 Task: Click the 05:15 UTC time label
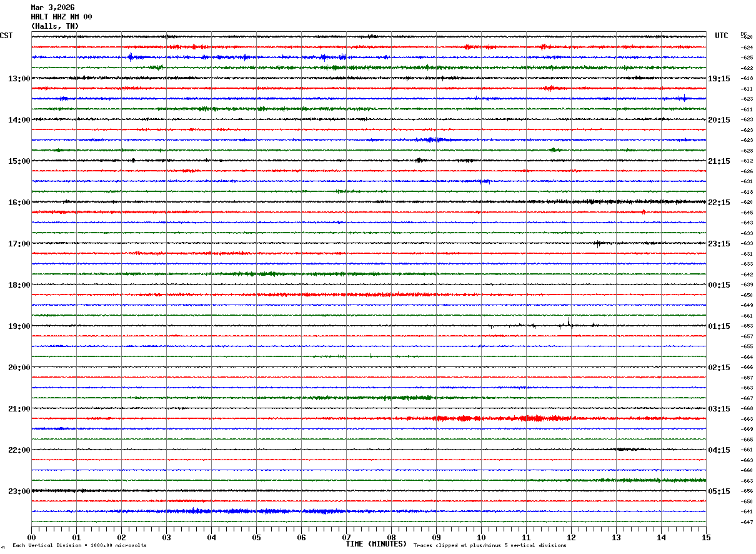719,491
